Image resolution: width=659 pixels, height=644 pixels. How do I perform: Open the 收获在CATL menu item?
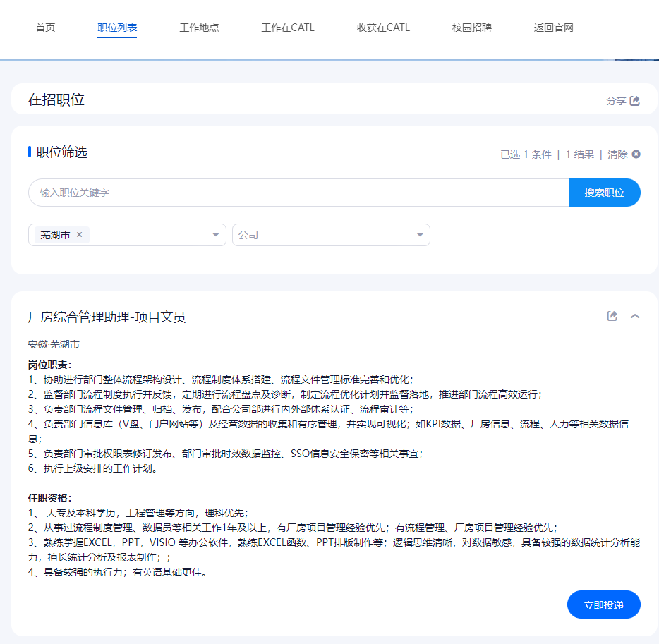pyautogui.click(x=383, y=28)
